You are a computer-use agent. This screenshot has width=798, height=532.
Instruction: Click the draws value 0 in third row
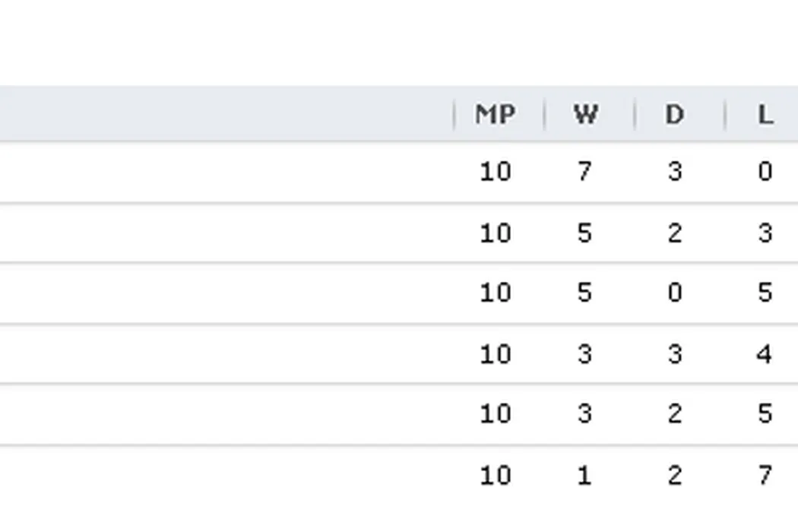674,293
